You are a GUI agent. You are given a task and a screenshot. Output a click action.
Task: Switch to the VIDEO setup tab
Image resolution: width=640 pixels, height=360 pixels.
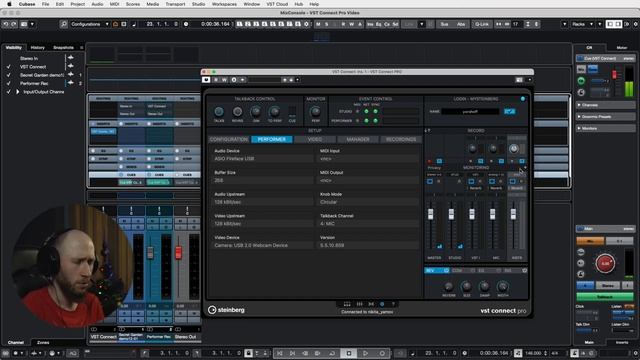315,140
